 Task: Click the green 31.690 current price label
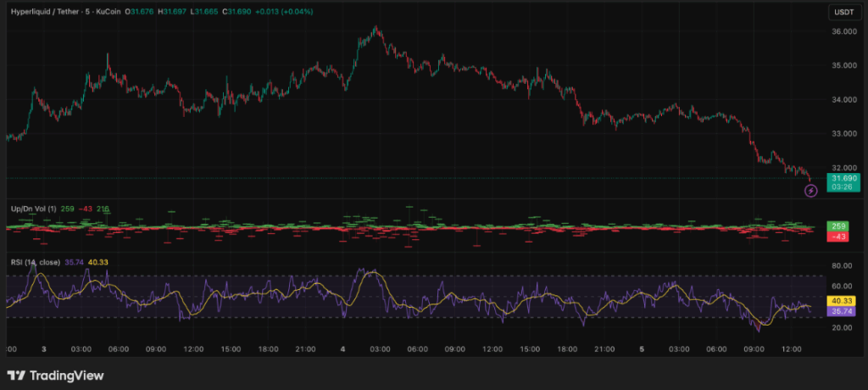(x=843, y=179)
